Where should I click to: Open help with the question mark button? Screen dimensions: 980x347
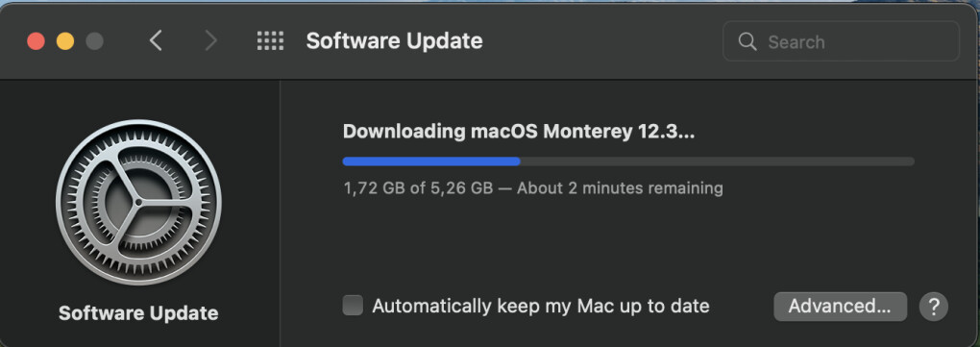[x=933, y=307]
